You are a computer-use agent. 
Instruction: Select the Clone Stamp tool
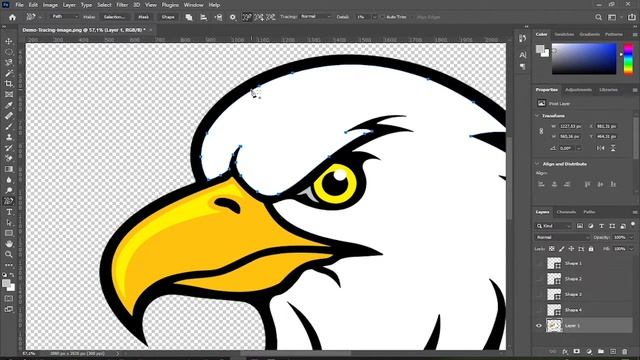click(9, 137)
